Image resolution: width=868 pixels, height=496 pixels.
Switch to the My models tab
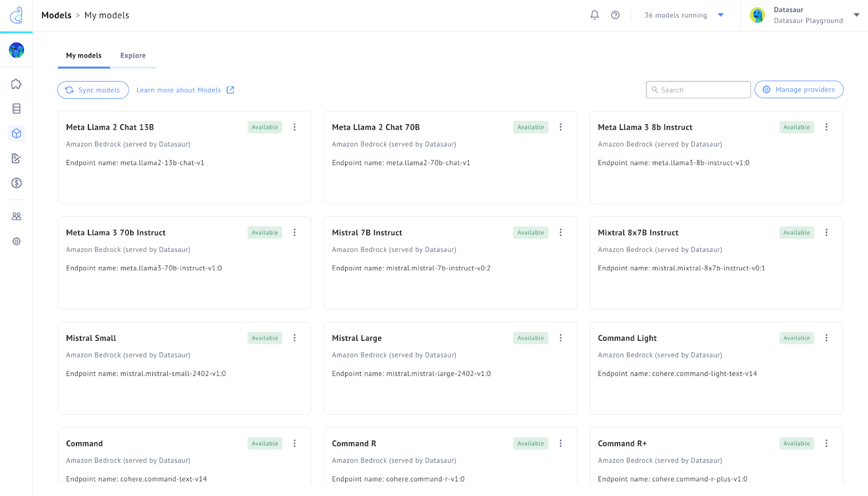coord(84,55)
